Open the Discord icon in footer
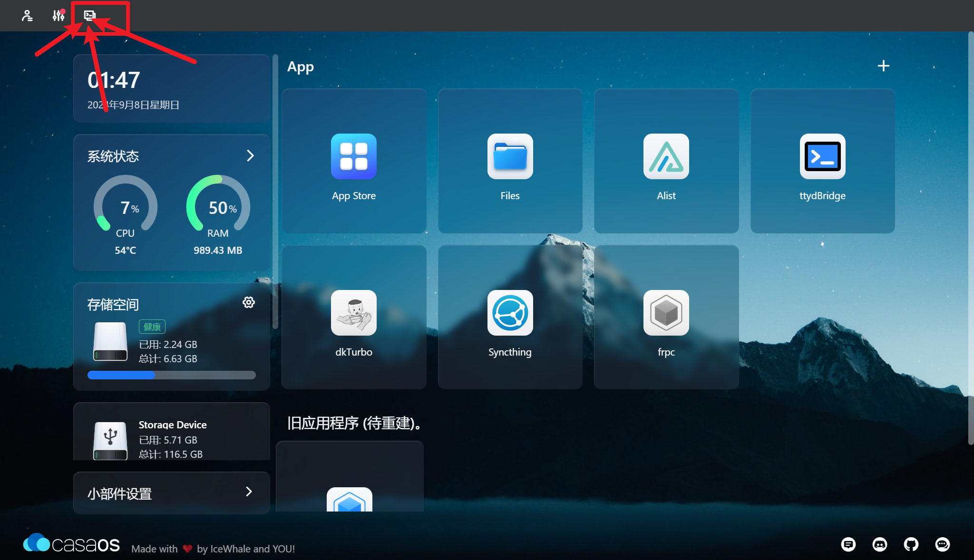The image size is (974, 560). (x=879, y=544)
